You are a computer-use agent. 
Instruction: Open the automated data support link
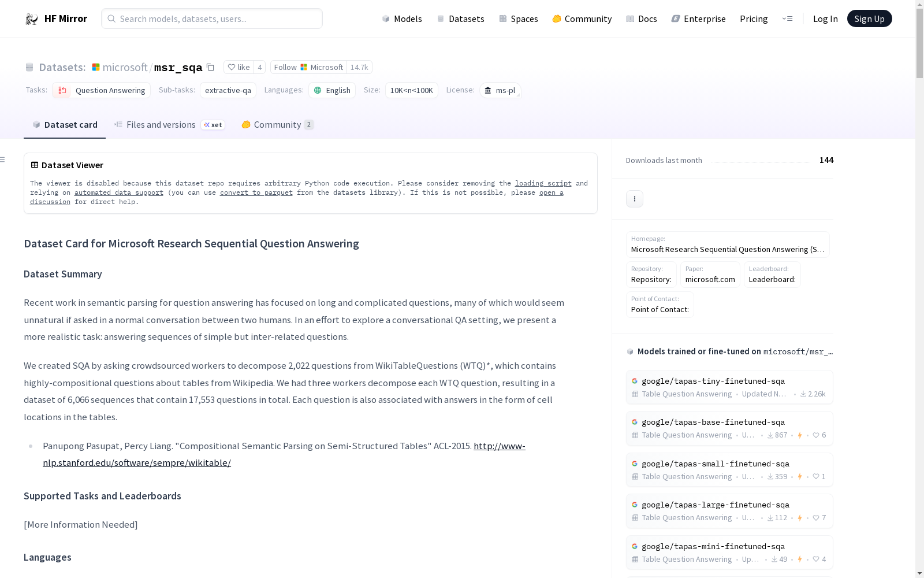(x=119, y=192)
